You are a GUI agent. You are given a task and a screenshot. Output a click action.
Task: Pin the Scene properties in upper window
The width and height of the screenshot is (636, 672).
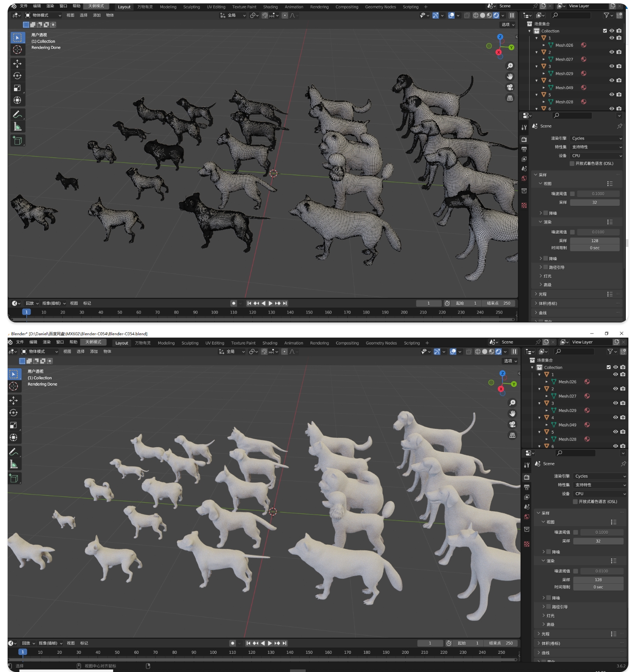click(x=619, y=126)
